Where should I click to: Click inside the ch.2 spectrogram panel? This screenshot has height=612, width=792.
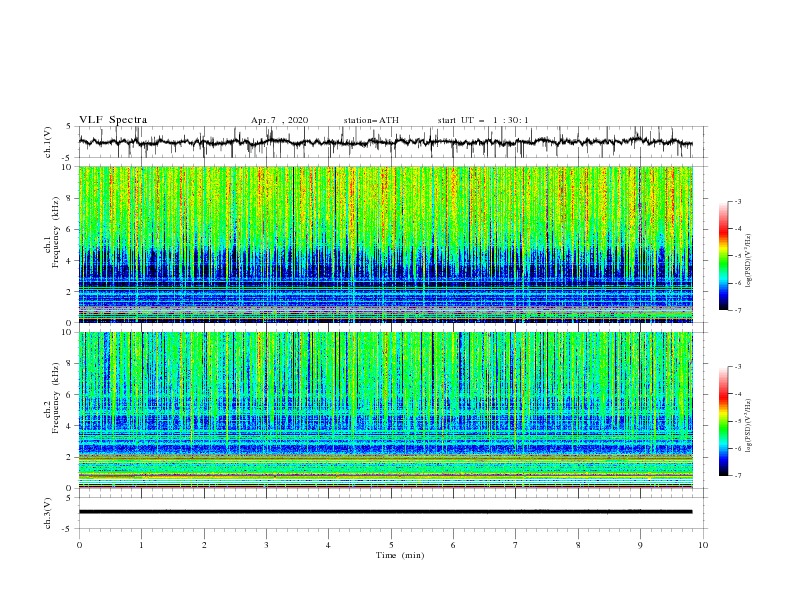386,410
